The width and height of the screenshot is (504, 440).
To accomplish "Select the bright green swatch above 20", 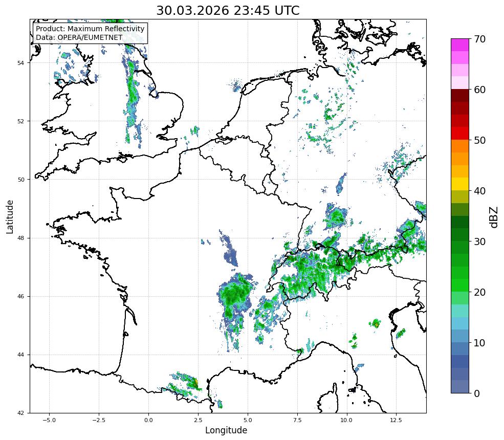I will coord(459,285).
